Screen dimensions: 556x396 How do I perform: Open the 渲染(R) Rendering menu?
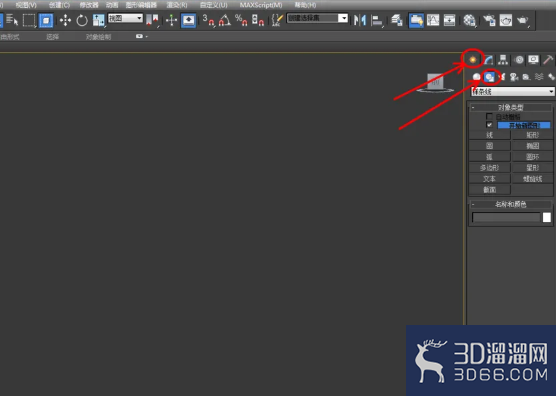point(177,5)
